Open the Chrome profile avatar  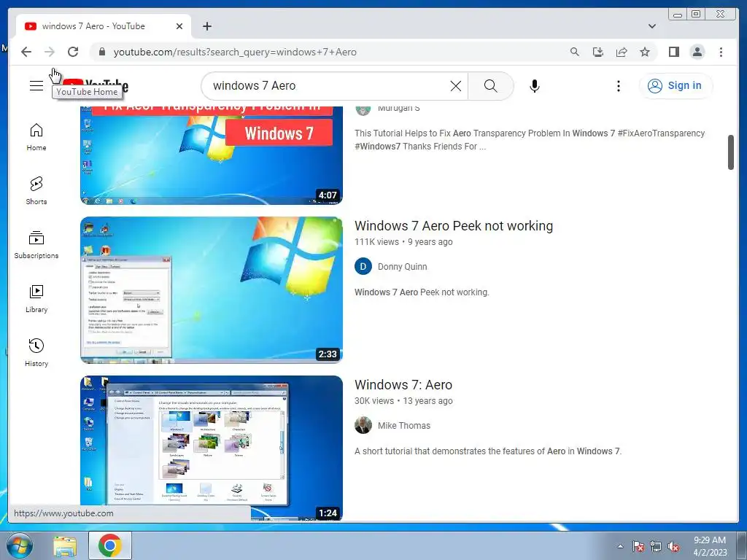pyautogui.click(x=697, y=52)
